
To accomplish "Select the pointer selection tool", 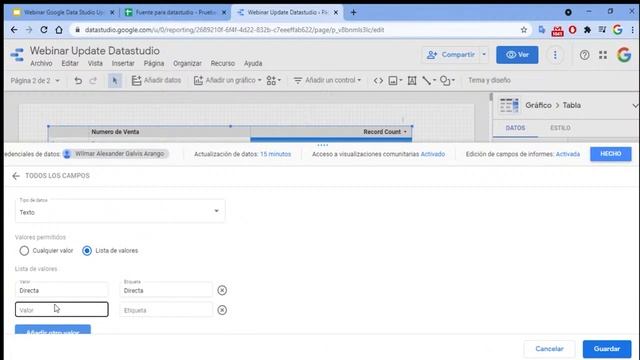I will pos(115,80).
